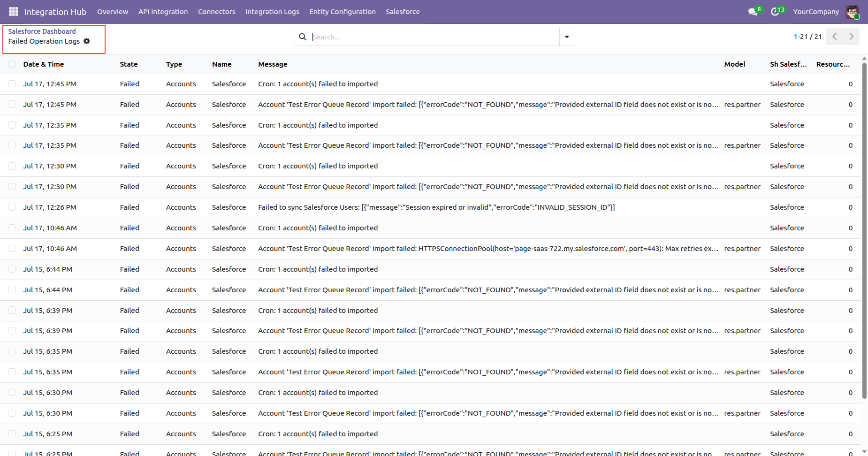Select checkbox for Jul 17, 12:45 PM Cron row
868x456 pixels.
pos(12,84)
